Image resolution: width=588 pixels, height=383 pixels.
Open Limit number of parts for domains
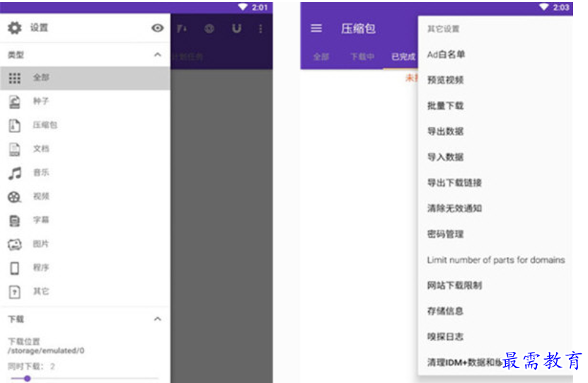pyautogui.click(x=496, y=260)
